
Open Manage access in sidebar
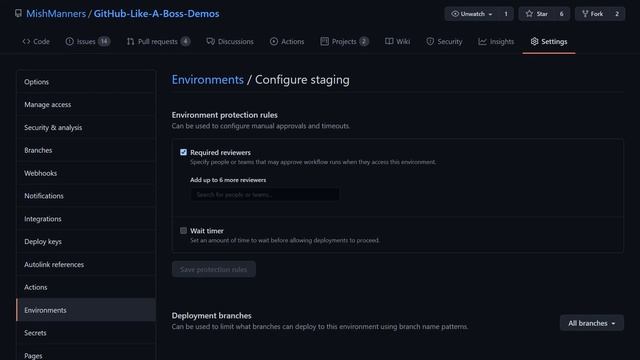point(86,105)
